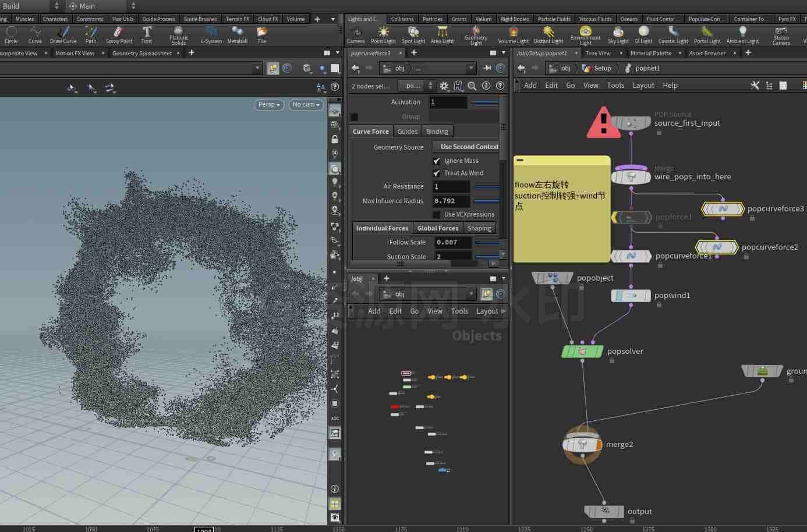
Task: Switch to the Shaping tab
Action: [x=479, y=228]
